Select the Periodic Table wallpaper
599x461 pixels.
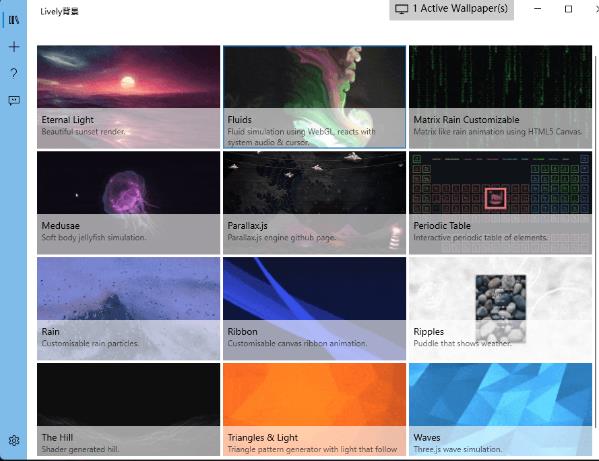click(500, 202)
